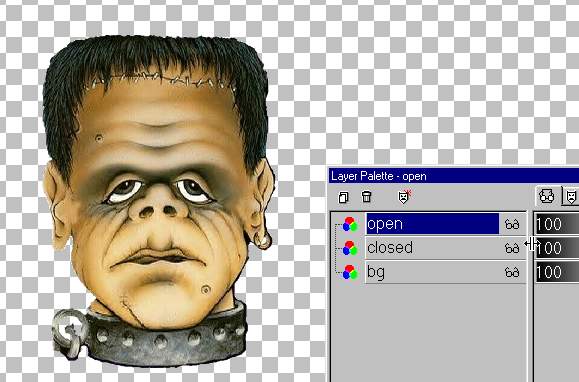579x382 pixels.
Task: Click the raster icon of the open layer
Action: [350, 224]
